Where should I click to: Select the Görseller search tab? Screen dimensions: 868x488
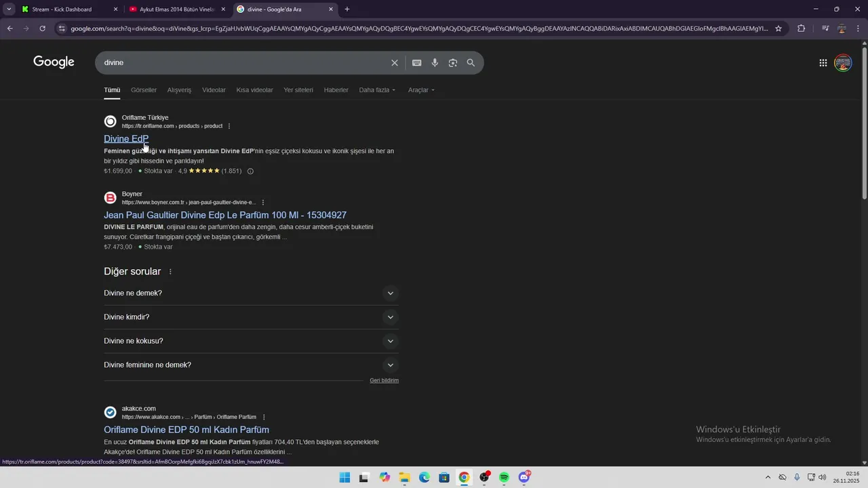[x=144, y=90]
